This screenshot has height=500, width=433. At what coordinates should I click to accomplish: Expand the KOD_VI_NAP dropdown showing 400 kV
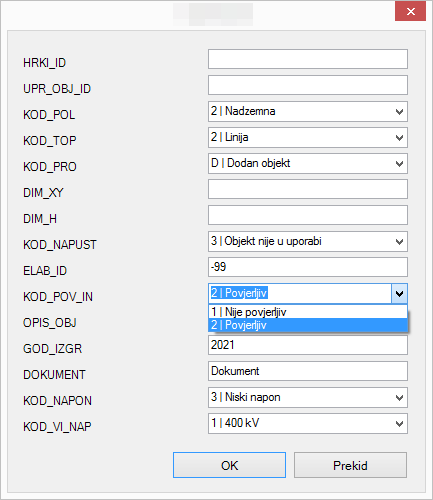(308, 423)
